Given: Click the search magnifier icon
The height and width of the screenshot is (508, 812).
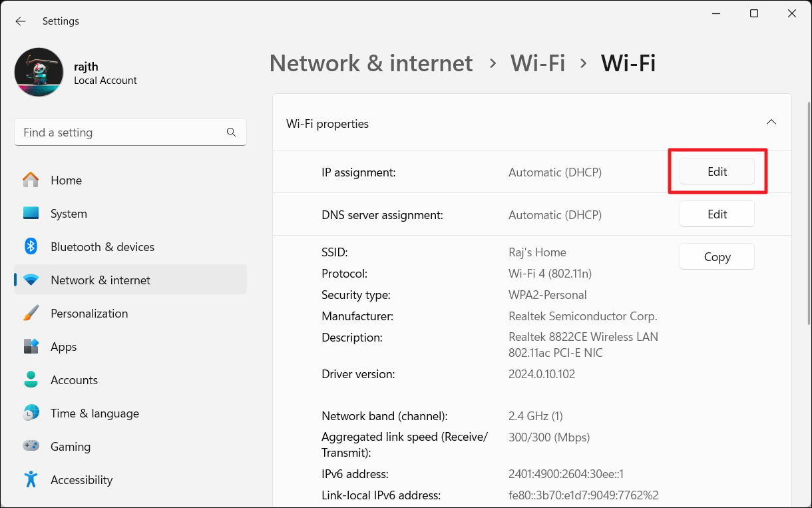Looking at the screenshot, I should (x=231, y=132).
